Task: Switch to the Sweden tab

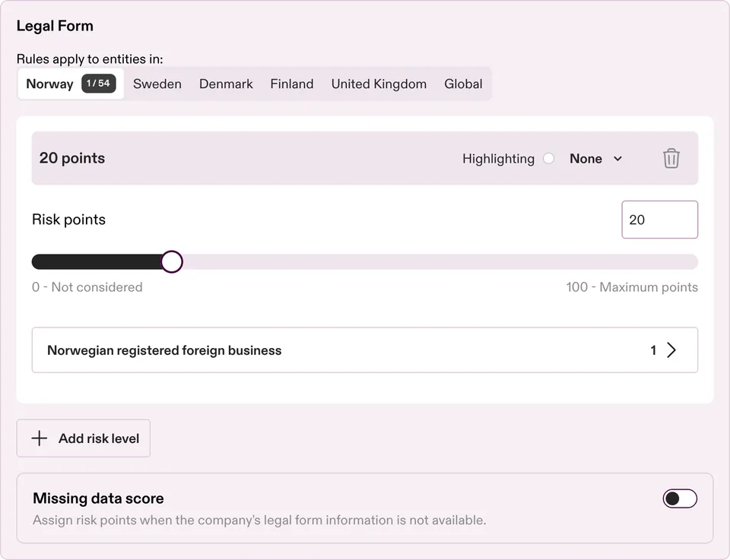Action: [x=157, y=84]
